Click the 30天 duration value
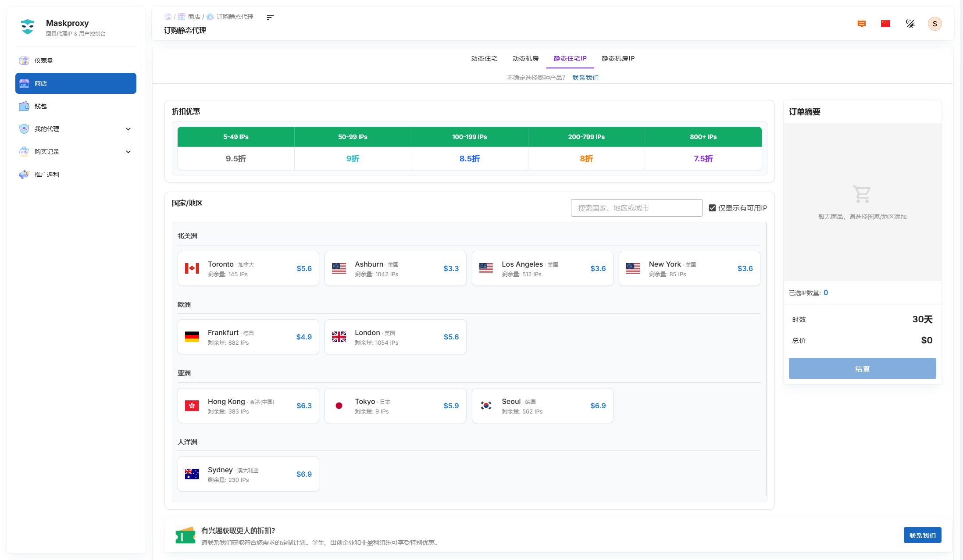963x560 pixels. (922, 319)
